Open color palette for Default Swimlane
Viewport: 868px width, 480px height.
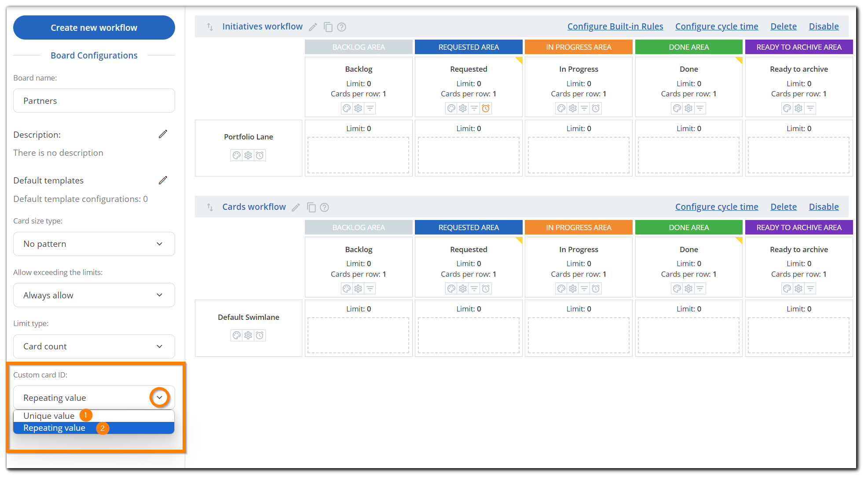(x=237, y=336)
